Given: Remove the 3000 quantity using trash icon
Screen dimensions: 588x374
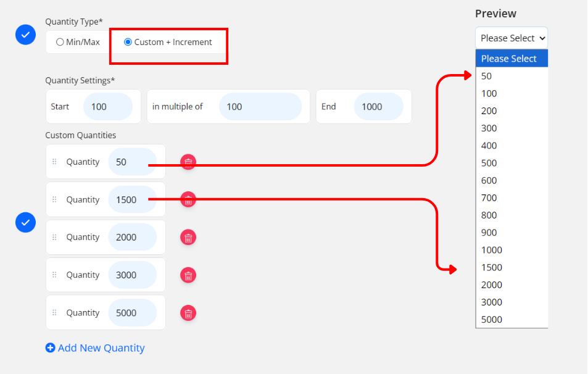Looking at the screenshot, I should 188,275.
